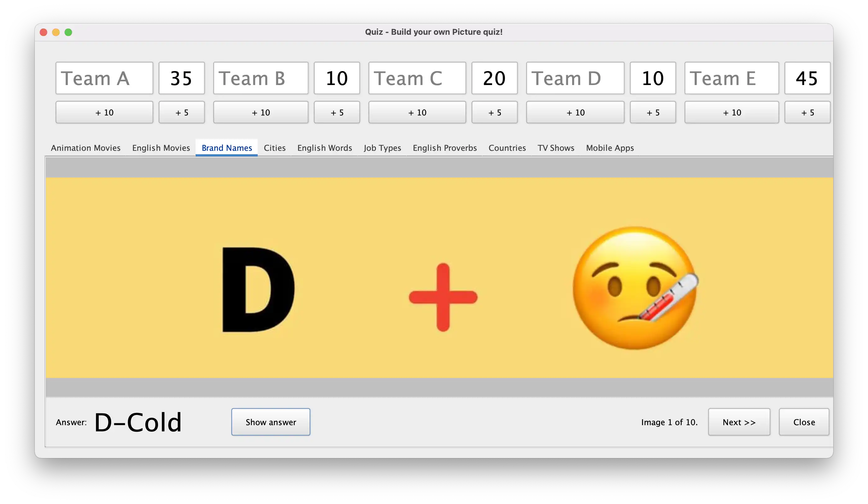Image resolution: width=868 pixels, height=504 pixels.
Task: Select the English Proverbs tab
Action: 444,148
